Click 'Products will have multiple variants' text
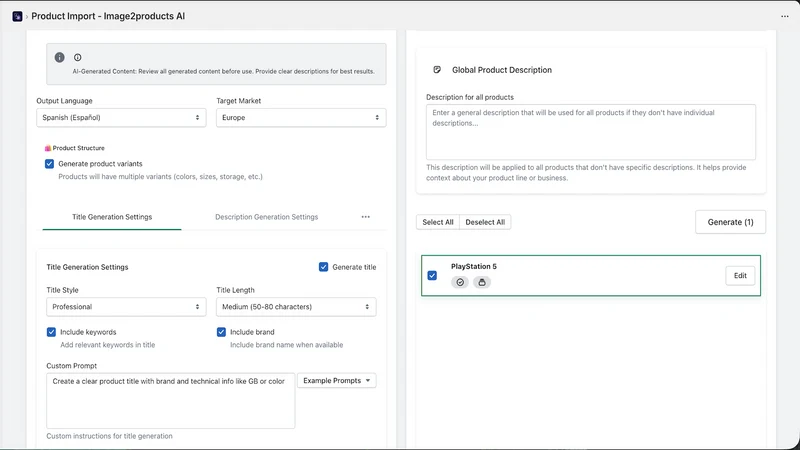This screenshot has height=450, width=800. [160, 177]
